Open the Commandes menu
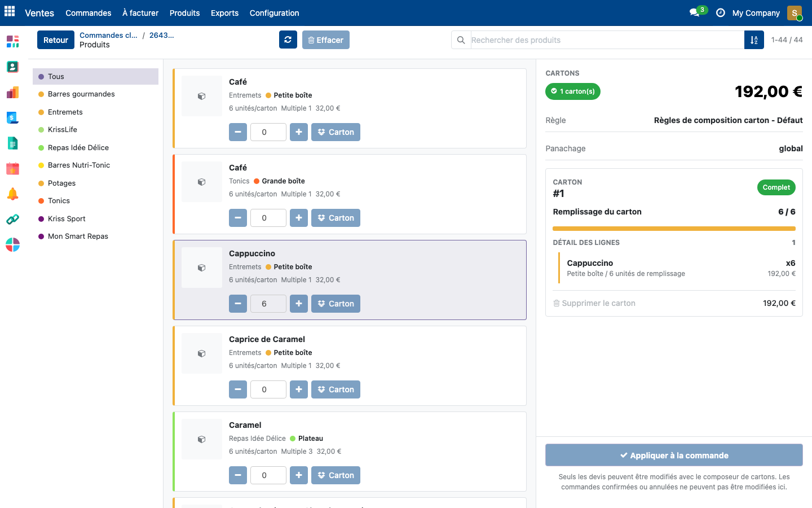 point(89,13)
